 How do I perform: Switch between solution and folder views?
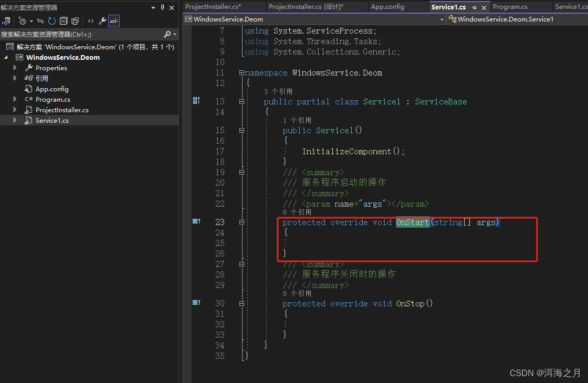(x=6, y=21)
